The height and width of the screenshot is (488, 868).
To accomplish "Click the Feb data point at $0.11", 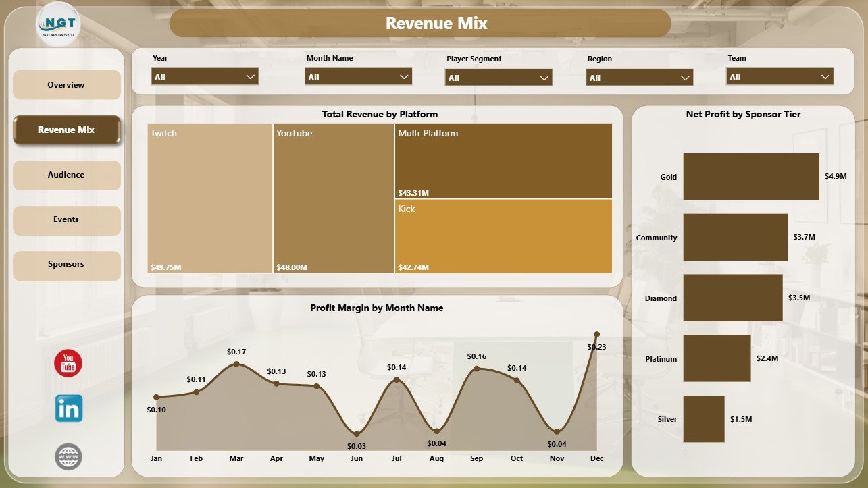I will point(197,391).
